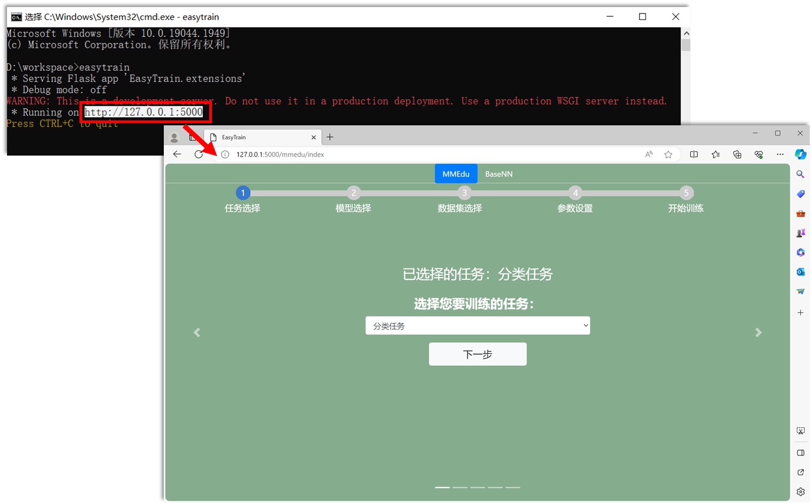
Task: Click the browser address bar URL
Action: (x=280, y=154)
